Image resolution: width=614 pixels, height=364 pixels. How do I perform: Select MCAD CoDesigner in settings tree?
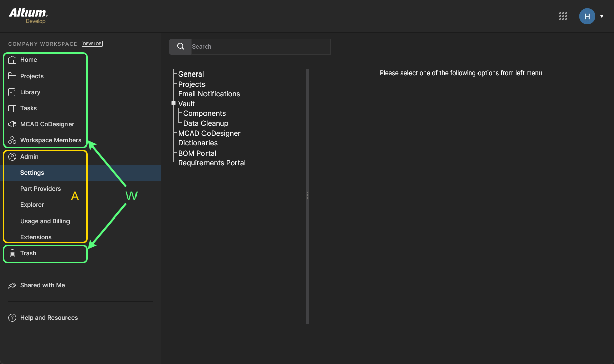[210, 133]
